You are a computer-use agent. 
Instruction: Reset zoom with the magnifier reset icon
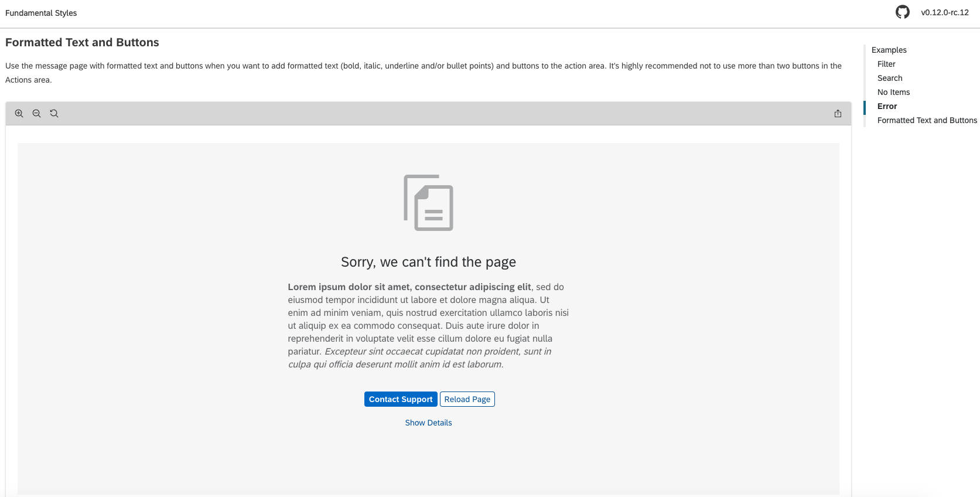tap(54, 114)
